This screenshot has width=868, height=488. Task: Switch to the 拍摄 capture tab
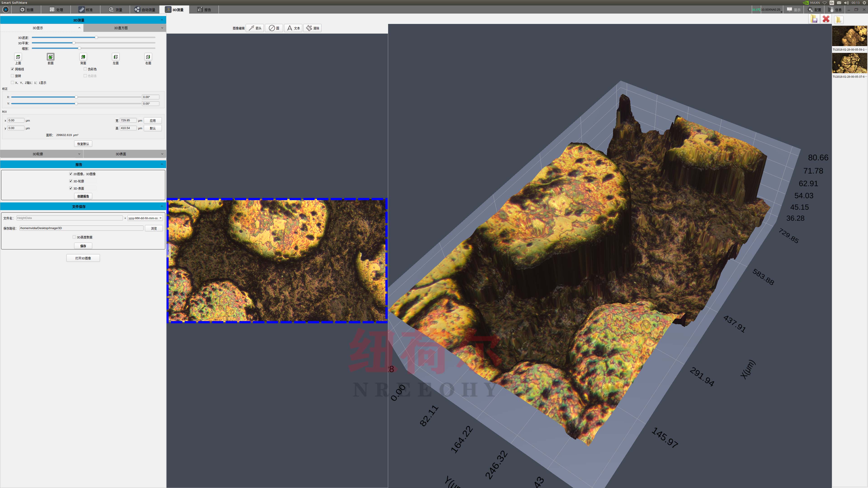26,10
